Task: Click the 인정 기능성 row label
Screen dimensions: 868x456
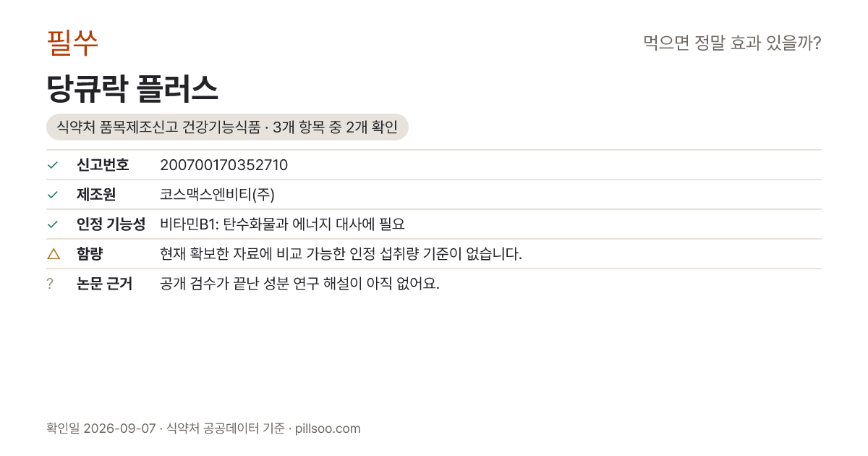Action: 111,224
